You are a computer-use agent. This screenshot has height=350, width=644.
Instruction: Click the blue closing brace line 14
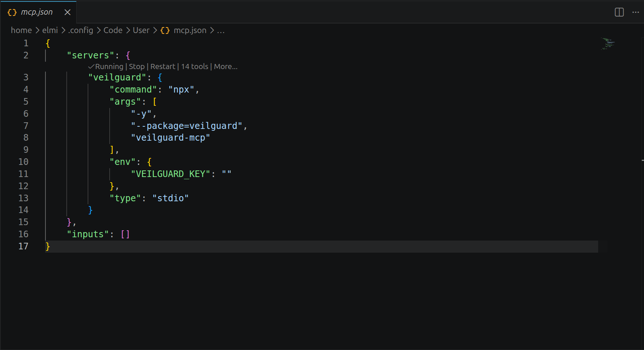click(x=90, y=210)
